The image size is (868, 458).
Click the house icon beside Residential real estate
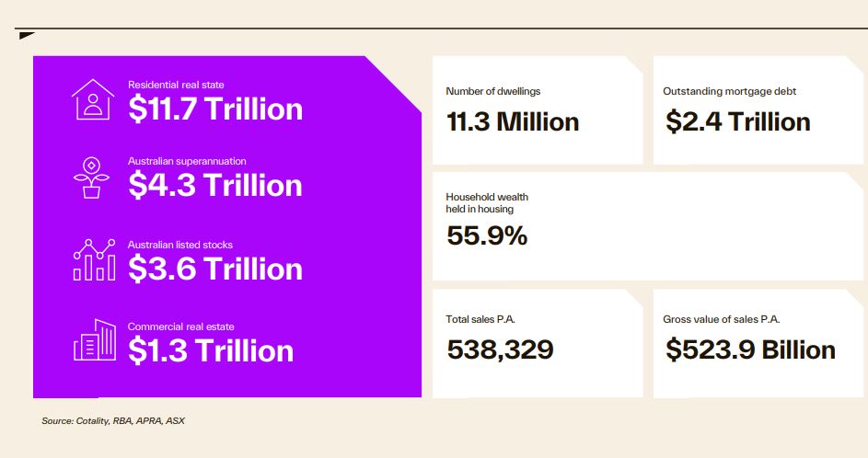coord(94,99)
